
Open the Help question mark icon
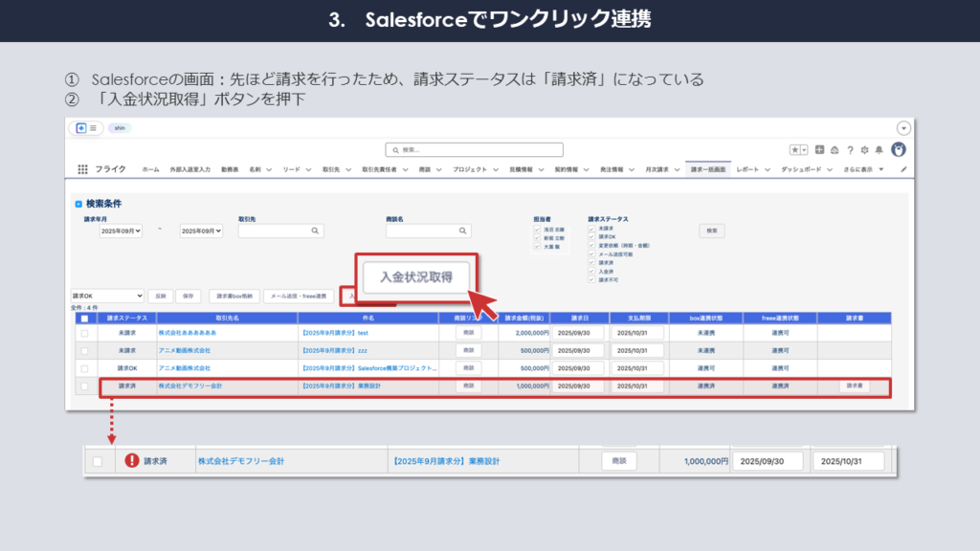[x=850, y=150]
